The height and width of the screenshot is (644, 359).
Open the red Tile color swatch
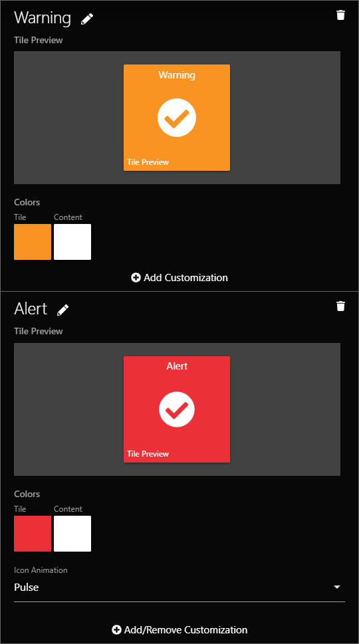pyautogui.click(x=33, y=534)
